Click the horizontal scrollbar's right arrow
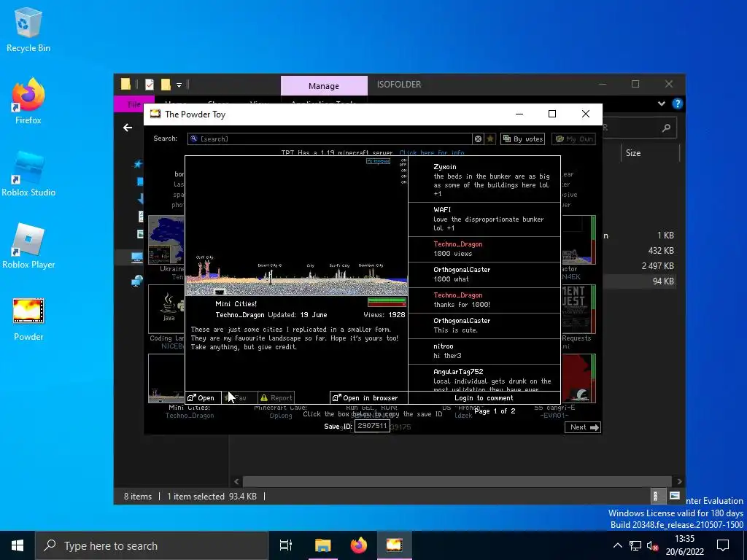Viewport: 747px width, 560px height. [679, 481]
